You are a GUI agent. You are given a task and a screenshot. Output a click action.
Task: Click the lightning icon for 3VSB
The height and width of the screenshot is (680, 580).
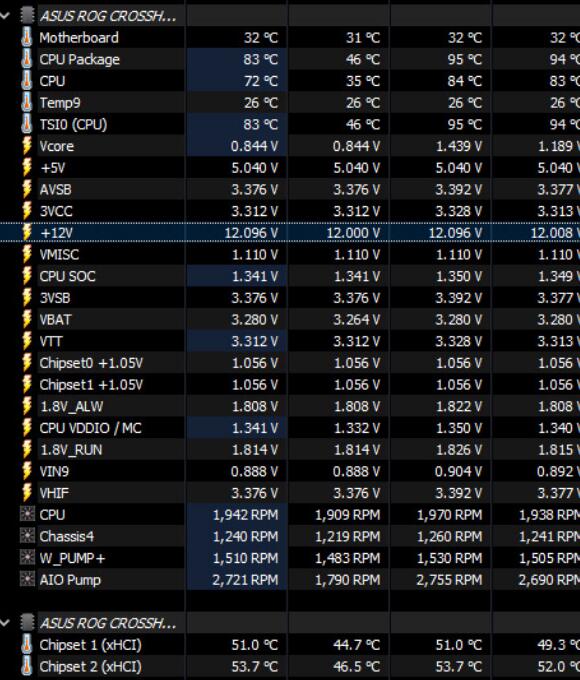pyautogui.click(x=27, y=298)
